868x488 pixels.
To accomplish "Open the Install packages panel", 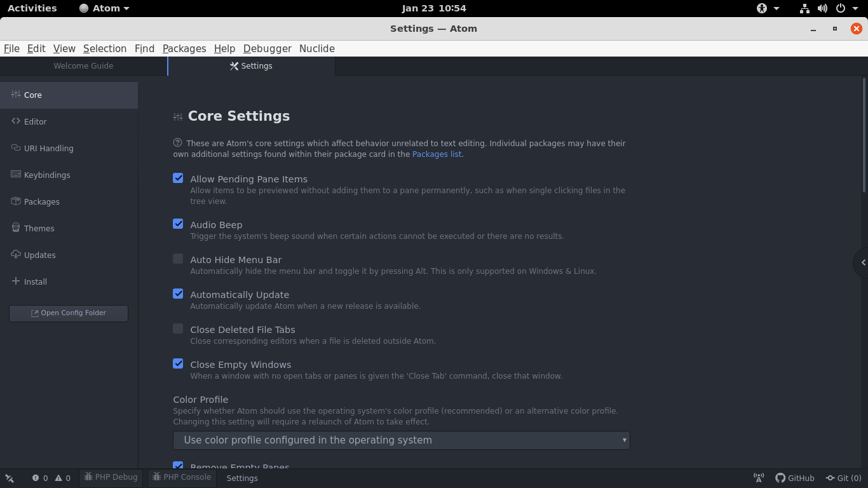I will click(69, 281).
